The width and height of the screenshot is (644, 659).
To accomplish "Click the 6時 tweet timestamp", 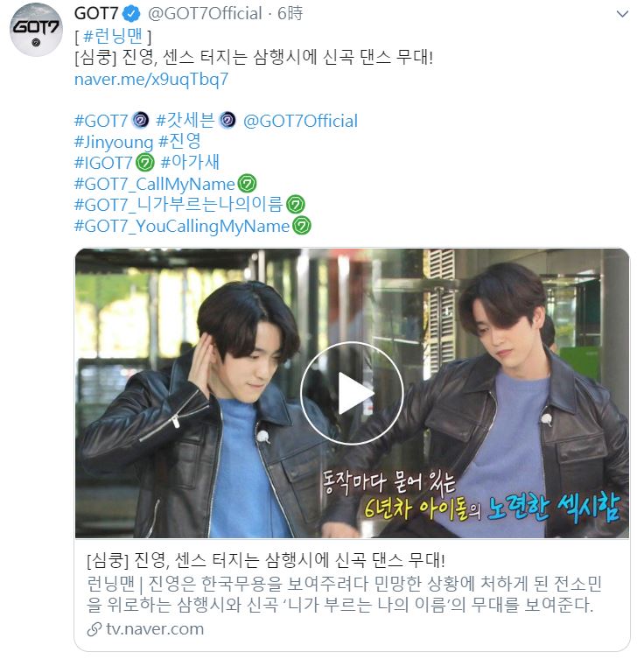I will [290, 14].
